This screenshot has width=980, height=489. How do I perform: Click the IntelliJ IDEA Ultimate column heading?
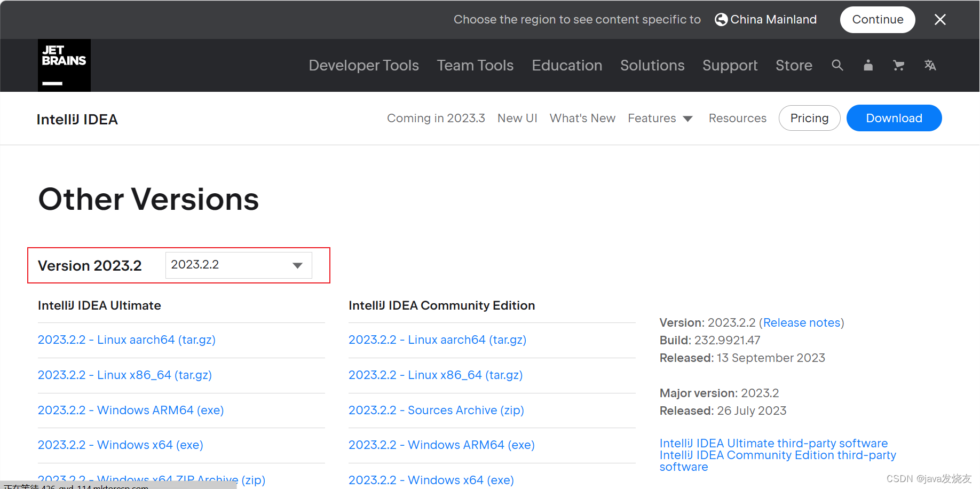point(99,305)
